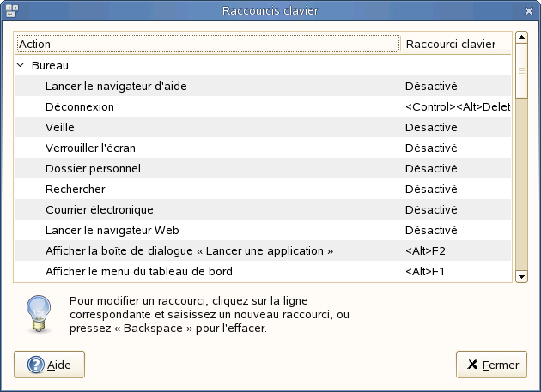The image size is (541, 392).
Task: Click the window menu icon in title bar
Action: 10,10
